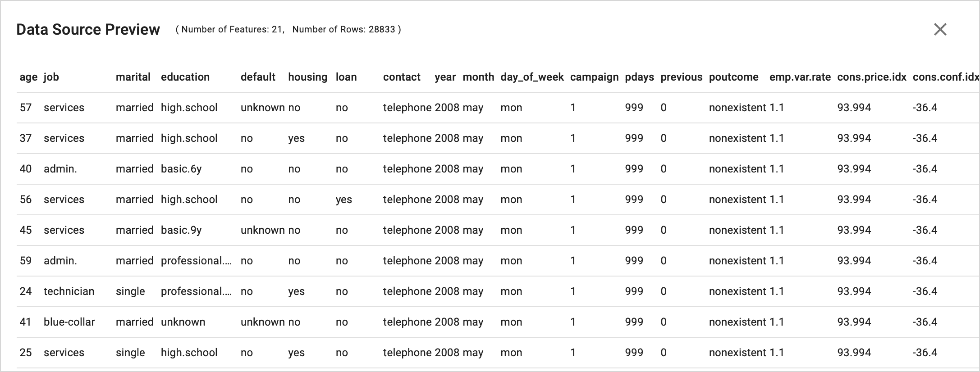Click the Number of Rows: 28833 text
Screen dimensions: 980x372
pos(344,29)
